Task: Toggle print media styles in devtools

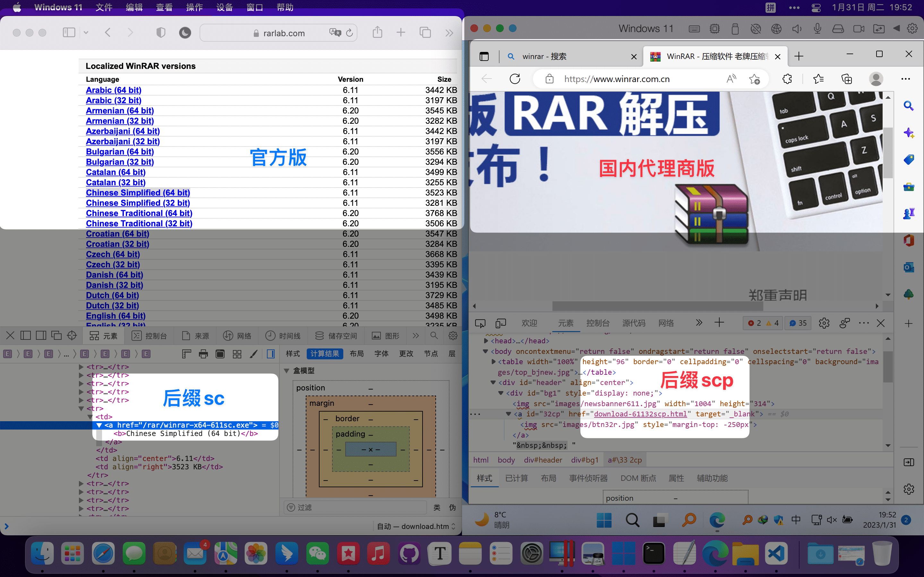Action: (203, 354)
